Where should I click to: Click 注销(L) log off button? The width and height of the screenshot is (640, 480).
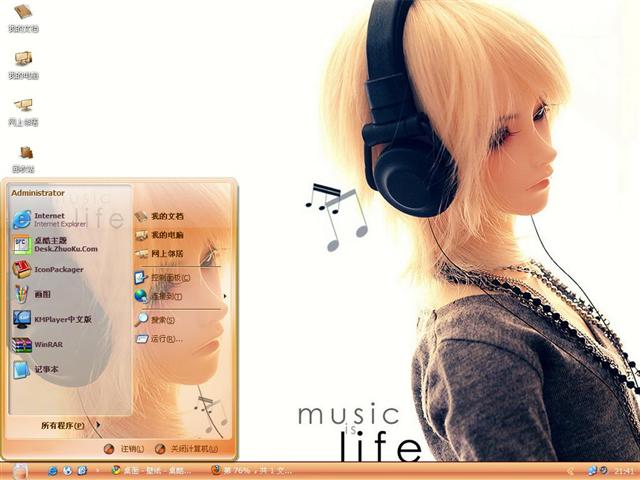pyautogui.click(x=124, y=449)
